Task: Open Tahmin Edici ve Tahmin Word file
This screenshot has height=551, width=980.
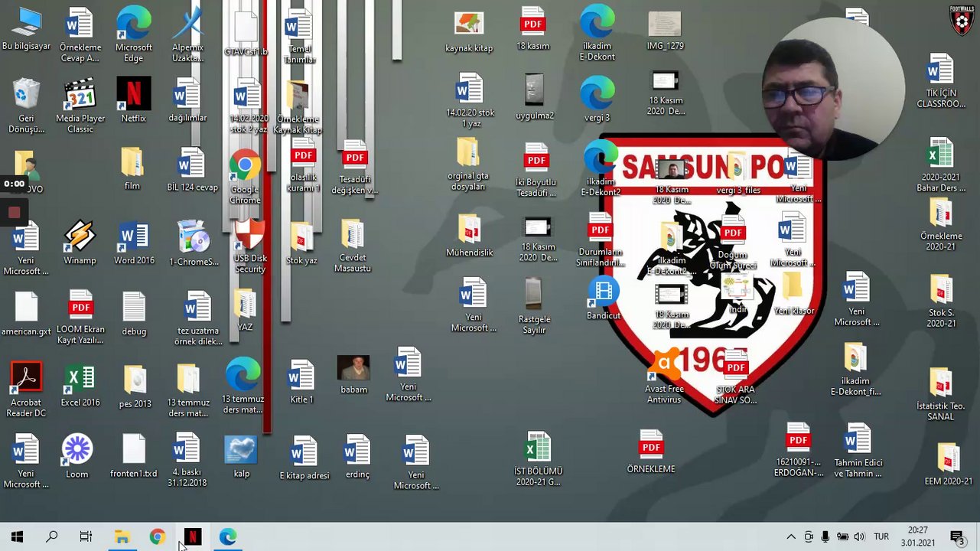Action: pos(858,452)
